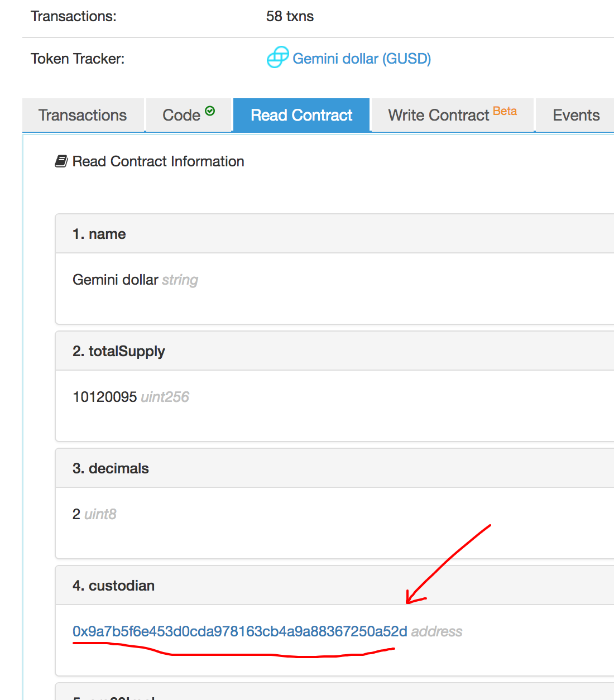The image size is (614, 700).
Task: Click the '4. custodian' section header
Action: click(335, 586)
